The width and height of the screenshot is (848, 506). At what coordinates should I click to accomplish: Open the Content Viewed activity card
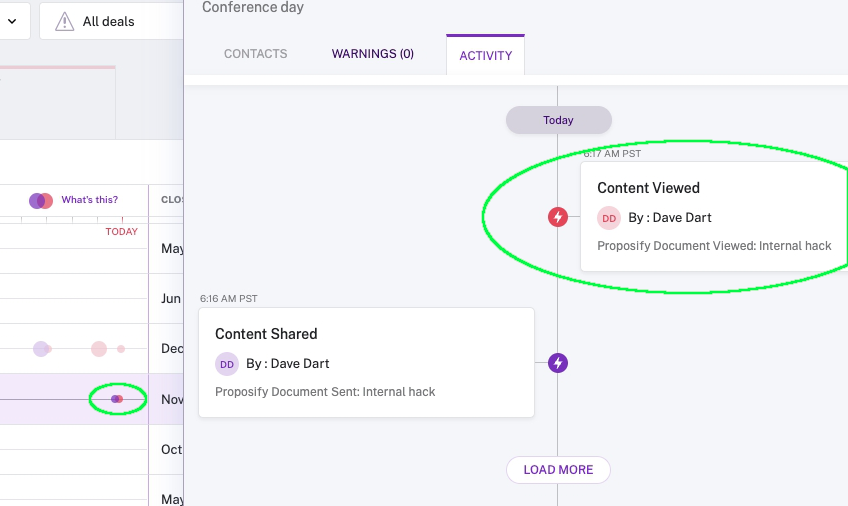pos(713,217)
